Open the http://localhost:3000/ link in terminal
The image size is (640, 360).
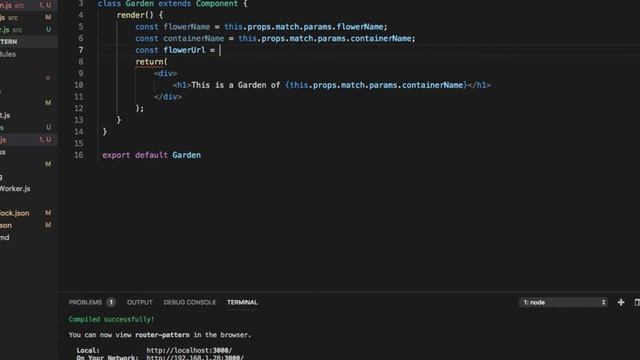point(189,350)
